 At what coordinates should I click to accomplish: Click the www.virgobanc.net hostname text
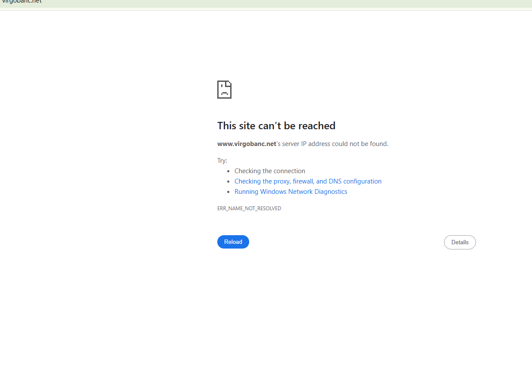247,144
